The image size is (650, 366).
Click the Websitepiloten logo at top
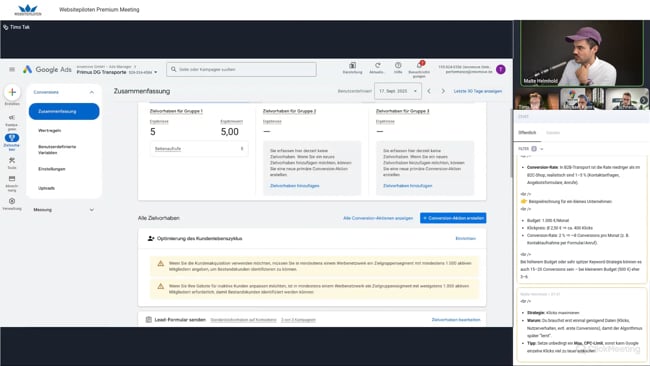click(28, 10)
